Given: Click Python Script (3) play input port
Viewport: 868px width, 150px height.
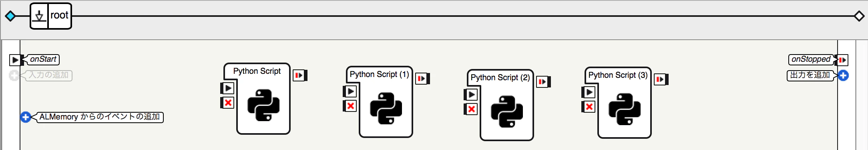Looking at the screenshot, I should click(x=589, y=92).
